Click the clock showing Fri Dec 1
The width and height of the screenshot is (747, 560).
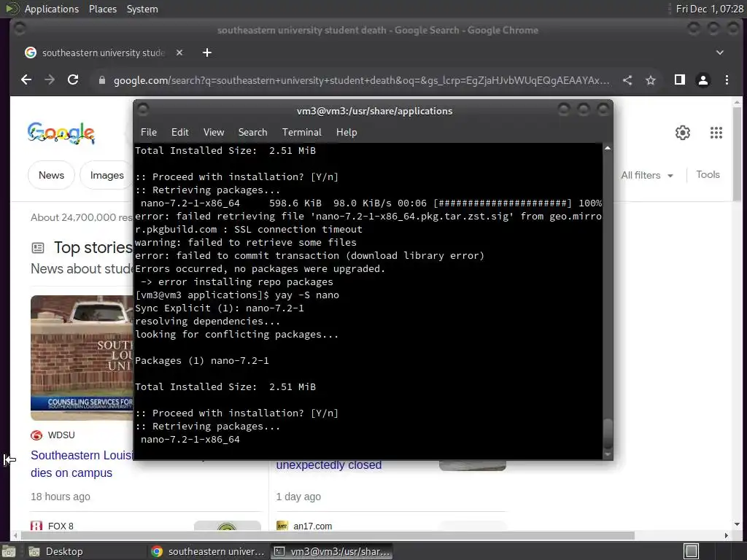click(x=709, y=9)
